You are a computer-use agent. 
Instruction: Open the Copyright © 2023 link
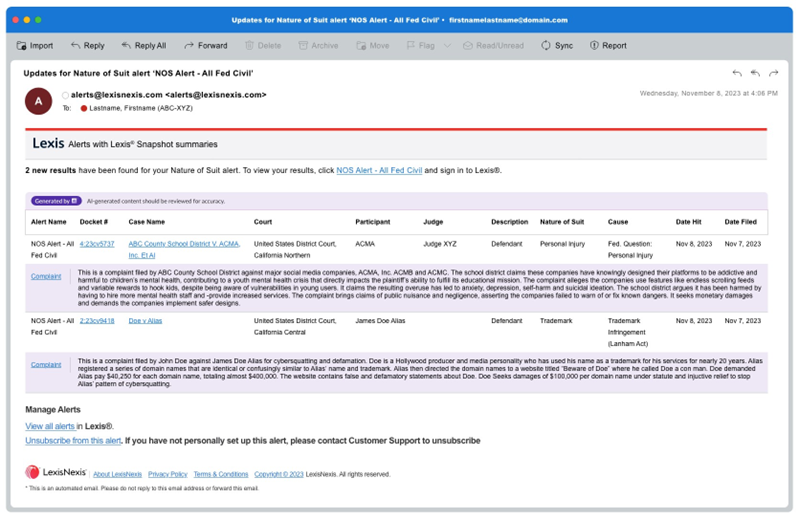(x=279, y=474)
